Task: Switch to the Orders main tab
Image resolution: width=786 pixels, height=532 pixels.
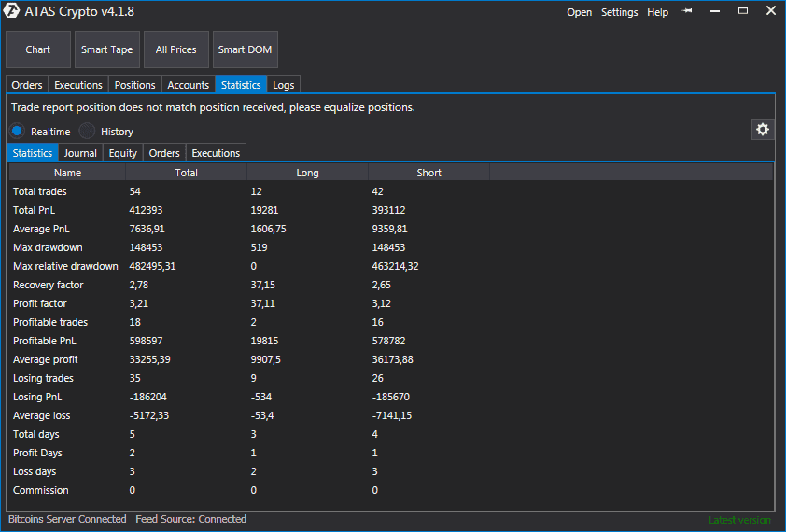Action: pyautogui.click(x=27, y=85)
